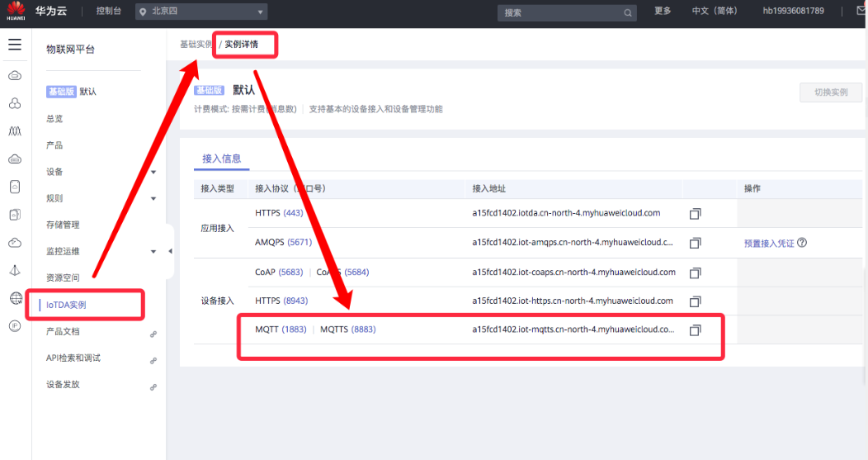Expand the 监控运维 menu arrow
The image size is (868, 460).
153,252
